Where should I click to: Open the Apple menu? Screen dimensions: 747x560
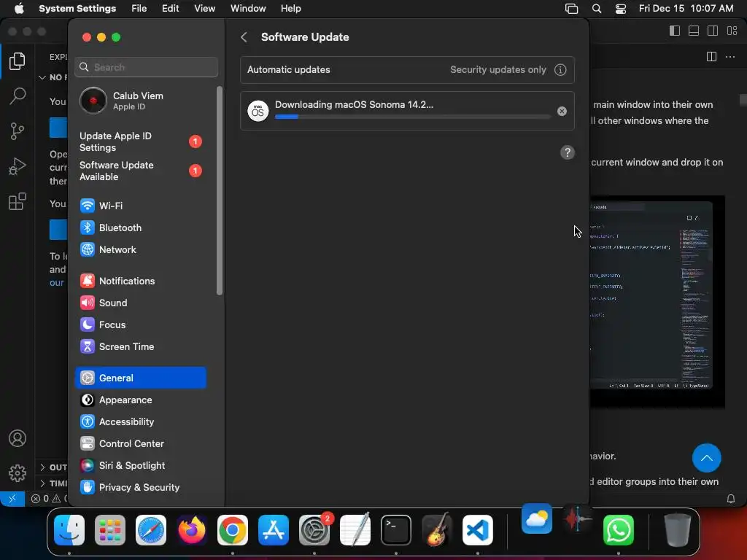[19, 9]
